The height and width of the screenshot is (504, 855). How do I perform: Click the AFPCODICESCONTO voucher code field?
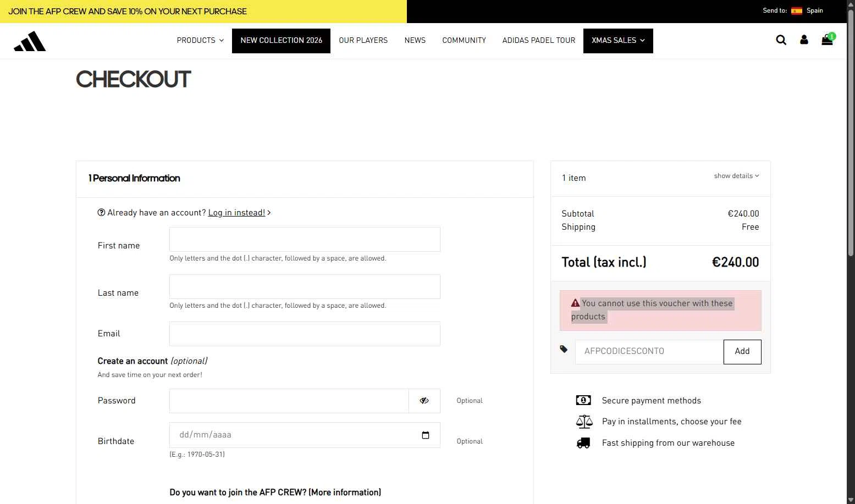[649, 352]
